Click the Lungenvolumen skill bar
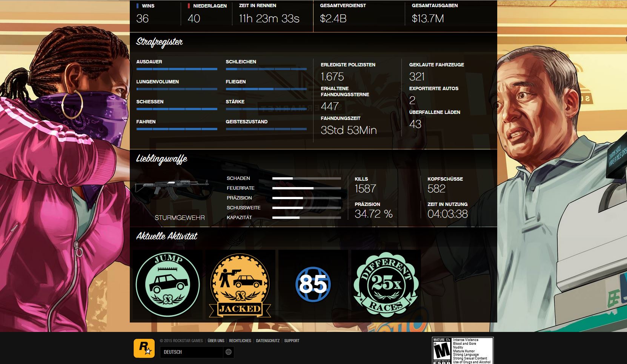 (177, 89)
